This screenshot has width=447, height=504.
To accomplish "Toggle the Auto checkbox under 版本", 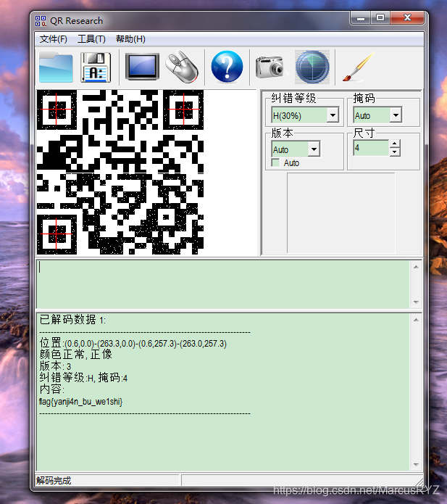I will click(275, 162).
